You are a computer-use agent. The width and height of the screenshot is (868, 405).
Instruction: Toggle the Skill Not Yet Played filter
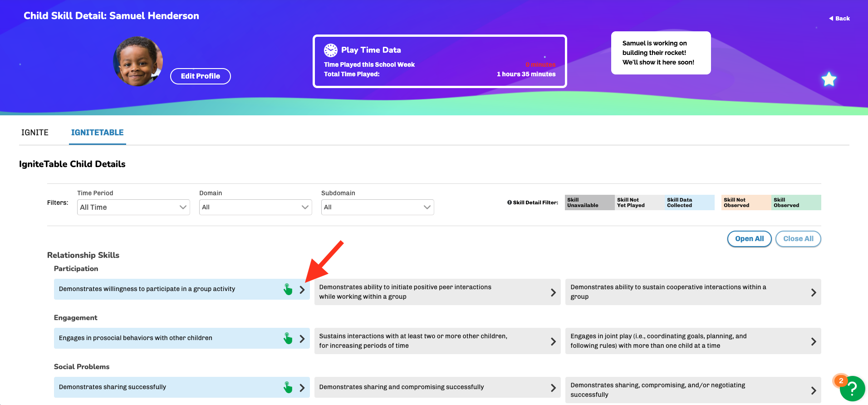[640, 202]
